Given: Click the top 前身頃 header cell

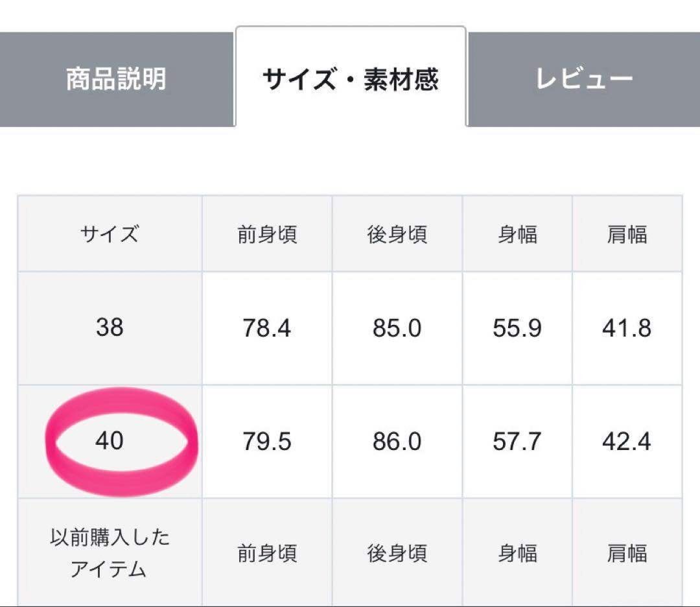Looking at the screenshot, I should click(267, 233).
